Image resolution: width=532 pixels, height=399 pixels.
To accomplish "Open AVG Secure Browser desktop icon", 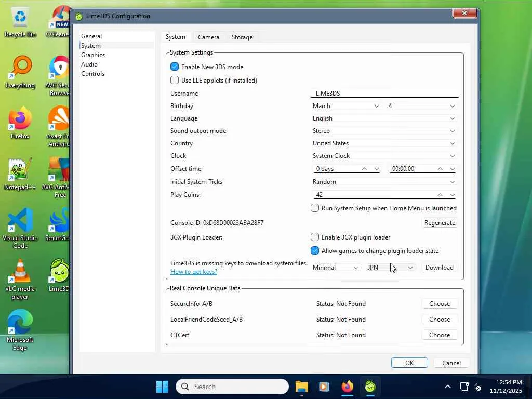I will click(x=58, y=76).
